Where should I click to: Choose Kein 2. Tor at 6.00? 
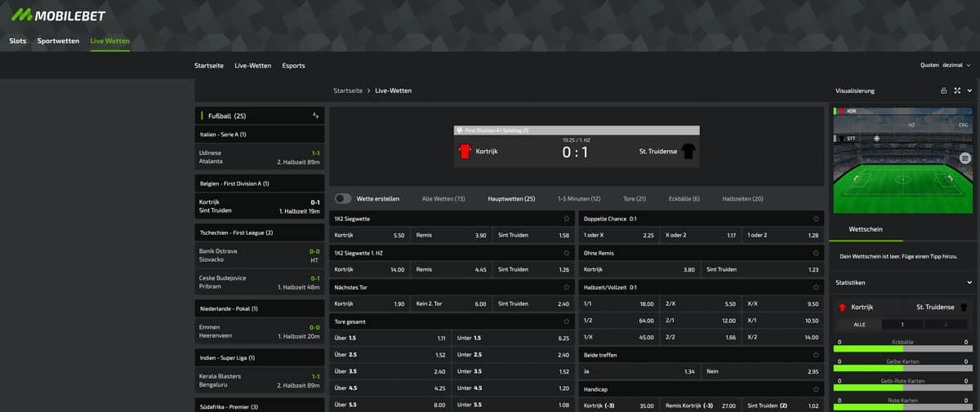tap(451, 303)
